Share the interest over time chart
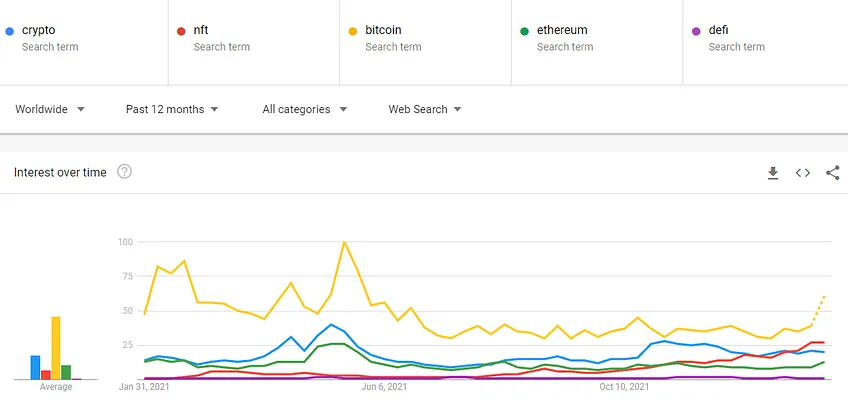This screenshot has height=403, width=848. coord(833,173)
